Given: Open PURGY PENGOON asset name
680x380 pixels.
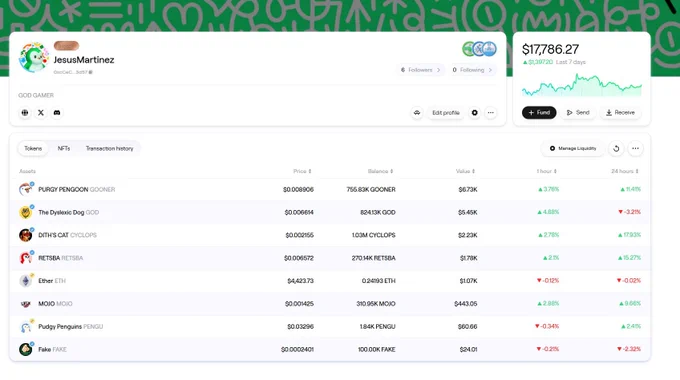Looking at the screenshot, I should 63,190.
